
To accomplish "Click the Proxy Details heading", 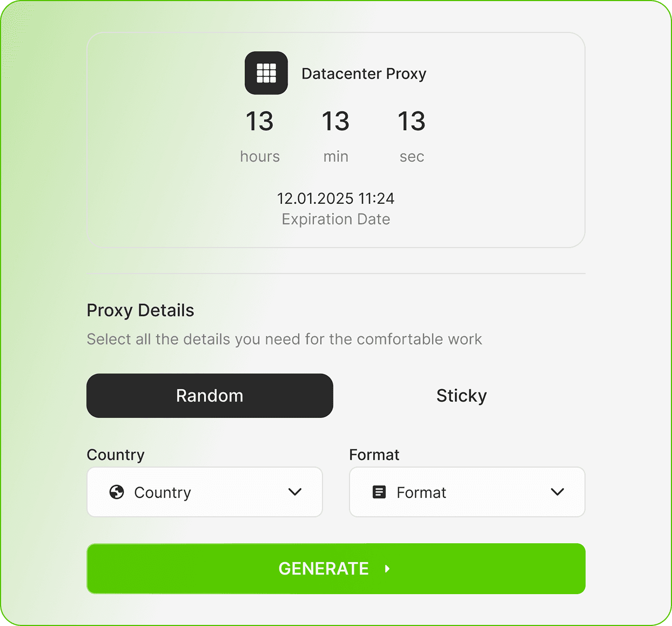I will point(140,310).
